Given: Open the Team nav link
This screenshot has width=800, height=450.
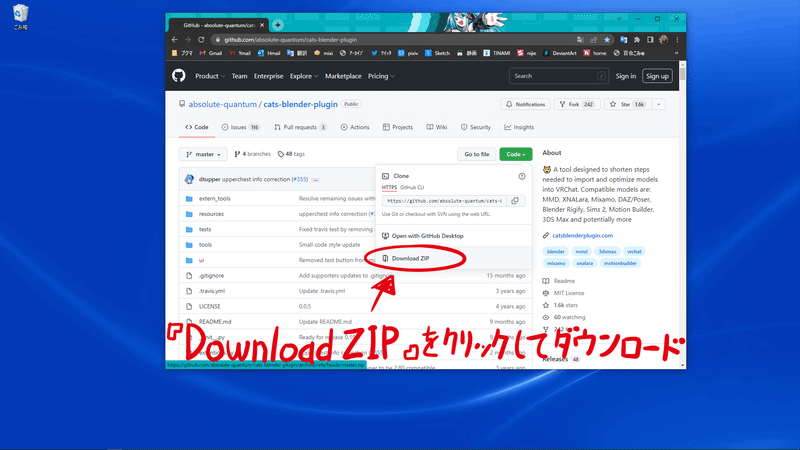Looking at the screenshot, I should coord(239,76).
